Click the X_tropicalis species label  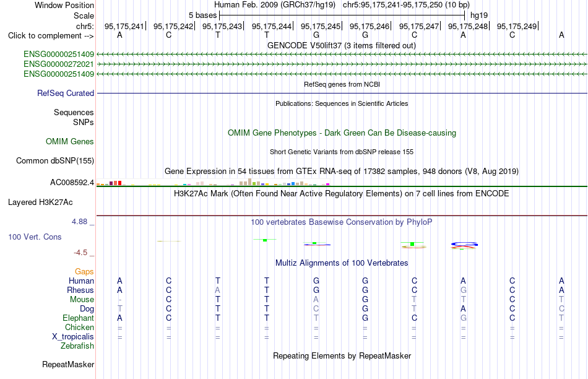(73, 337)
